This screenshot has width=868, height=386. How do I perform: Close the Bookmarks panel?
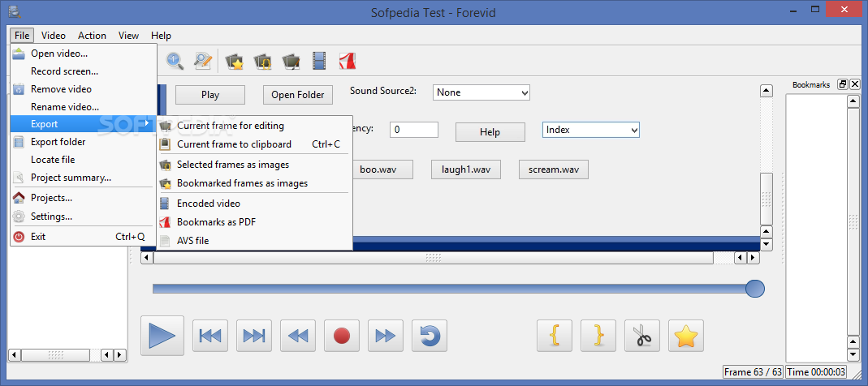pyautogui.click(x=855, y=84)
